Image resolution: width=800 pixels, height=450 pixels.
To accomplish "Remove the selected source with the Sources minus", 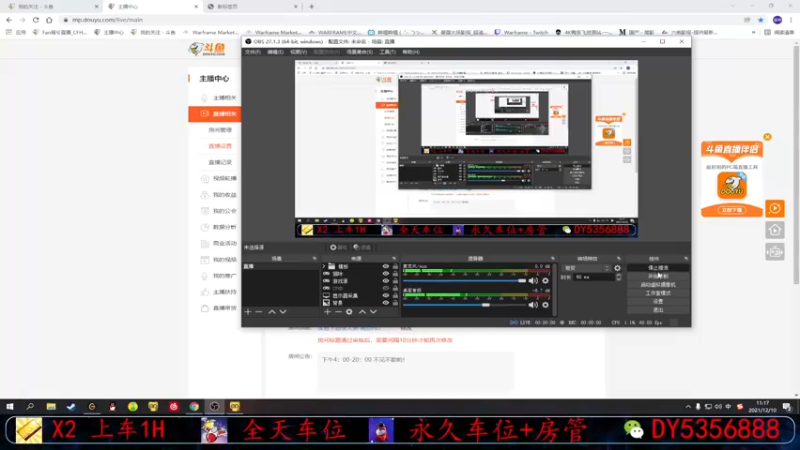I will (x=338, y=312).
